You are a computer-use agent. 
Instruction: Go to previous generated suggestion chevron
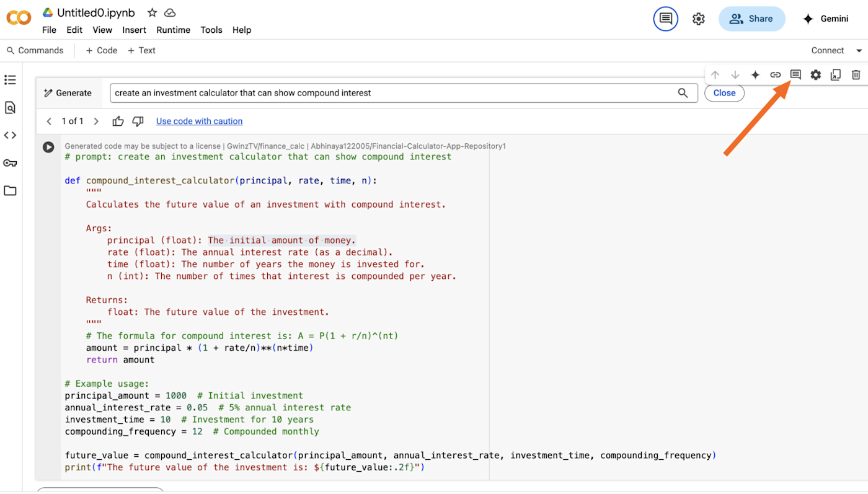[x=49, y=121]
